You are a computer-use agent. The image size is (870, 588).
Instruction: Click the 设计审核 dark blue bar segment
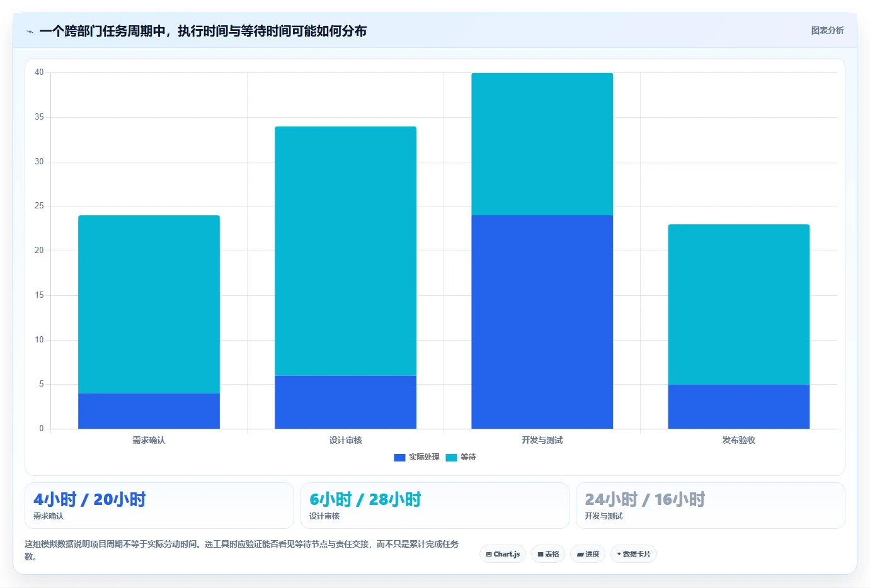(x=345, y=402)
